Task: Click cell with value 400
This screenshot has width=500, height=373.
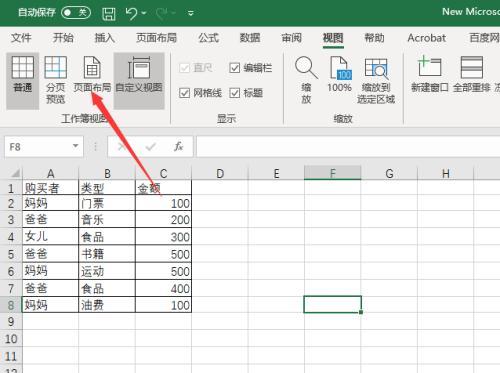Action: [163, 288]
